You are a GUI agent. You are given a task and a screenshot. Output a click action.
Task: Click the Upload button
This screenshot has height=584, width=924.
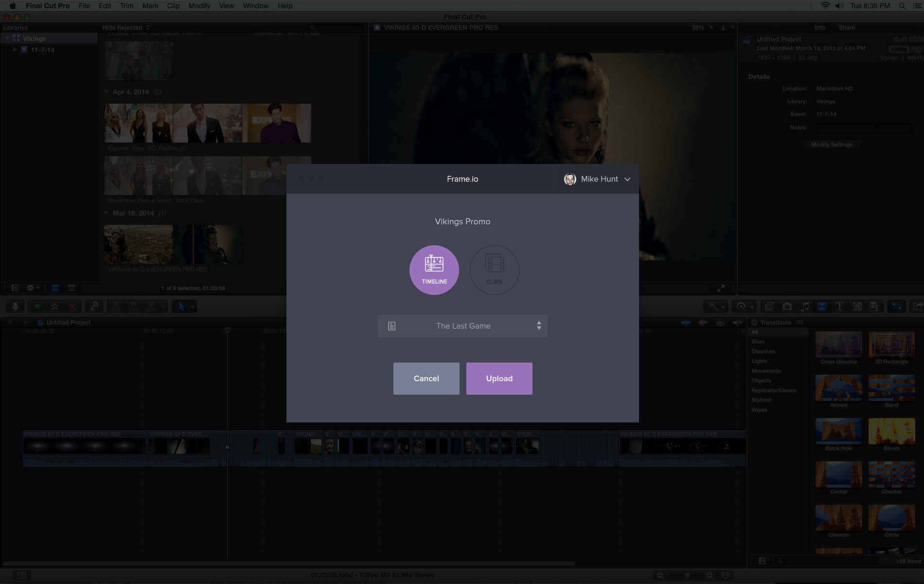pyautogui.click(x=499, y=379)
